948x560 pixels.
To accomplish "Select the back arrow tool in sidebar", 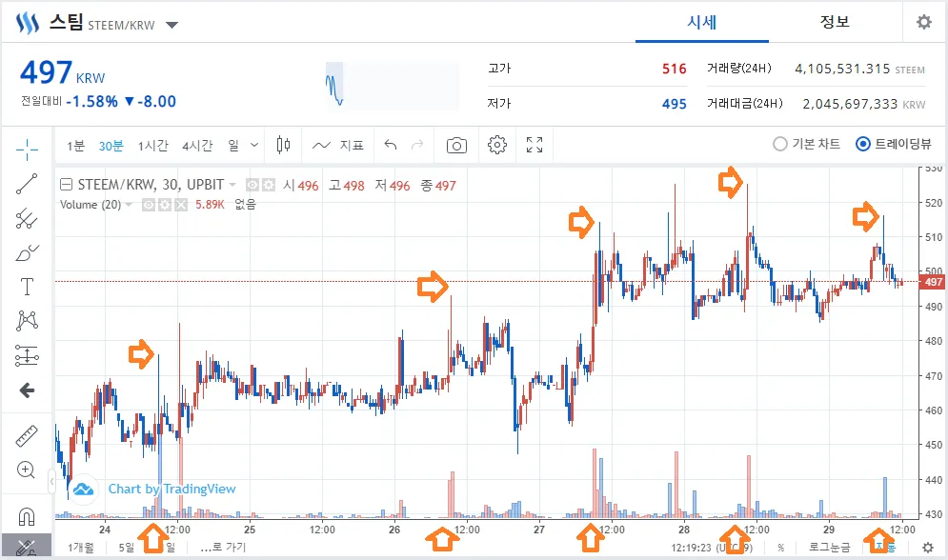I will (x=27, y=390).
